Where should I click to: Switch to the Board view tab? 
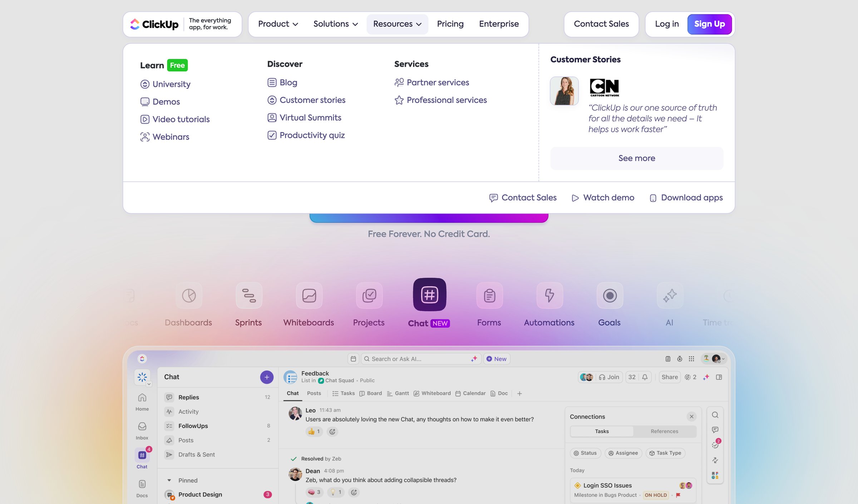click(x=370, y=393)
